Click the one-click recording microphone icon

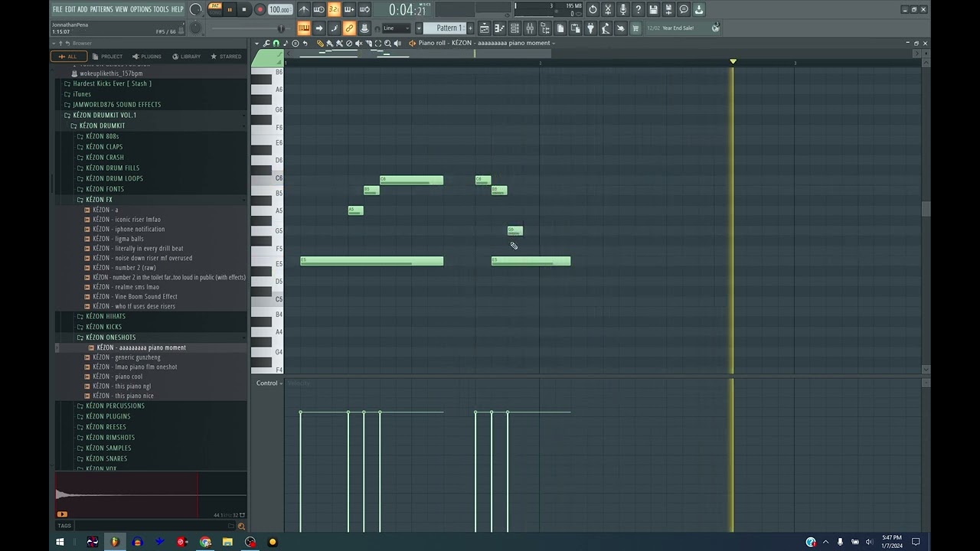622,9
